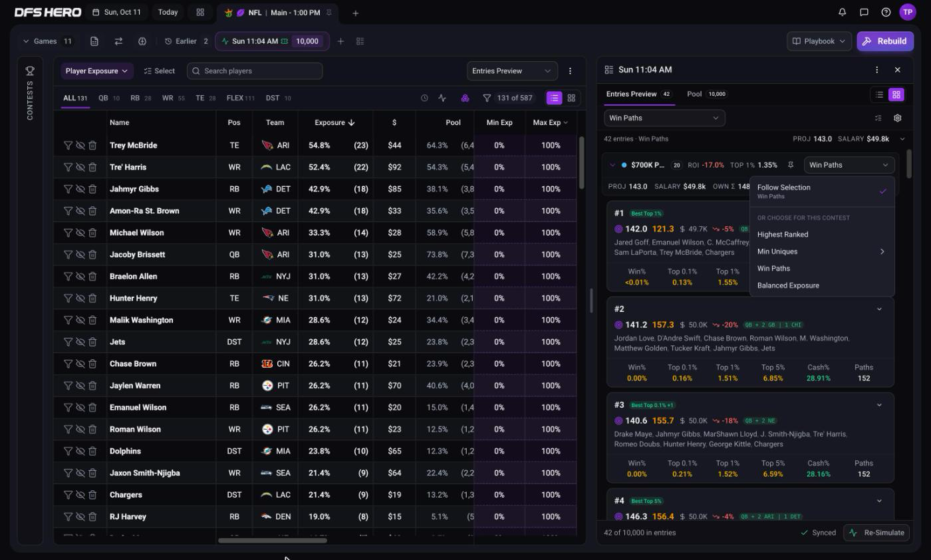Click filter funnel icon for Tre' Harris
Screen dimensions: 931x560
[x=68, y=167]
